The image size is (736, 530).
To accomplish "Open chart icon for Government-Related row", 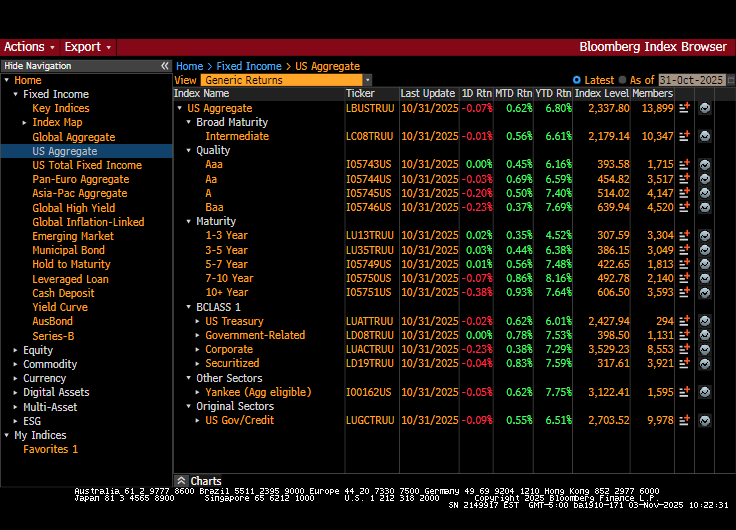I will coord(705,335).
